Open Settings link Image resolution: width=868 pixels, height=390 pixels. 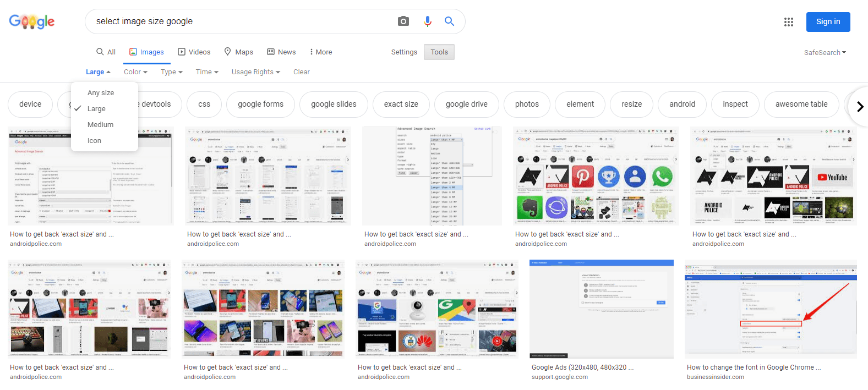(404, 52)
